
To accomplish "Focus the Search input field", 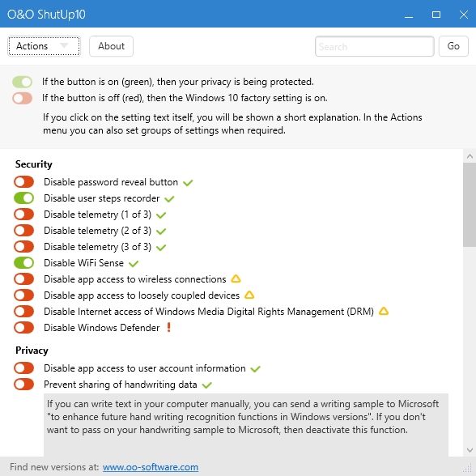I will 375,46.
